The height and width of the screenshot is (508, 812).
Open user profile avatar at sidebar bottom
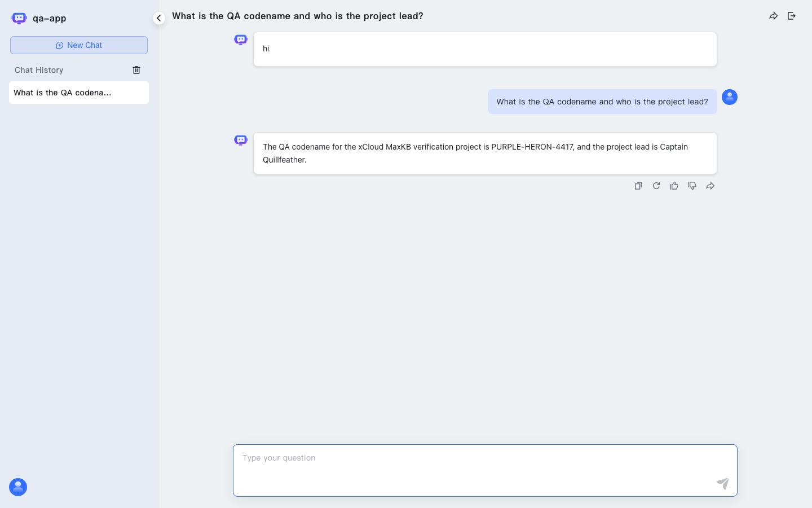click(18, 487)
